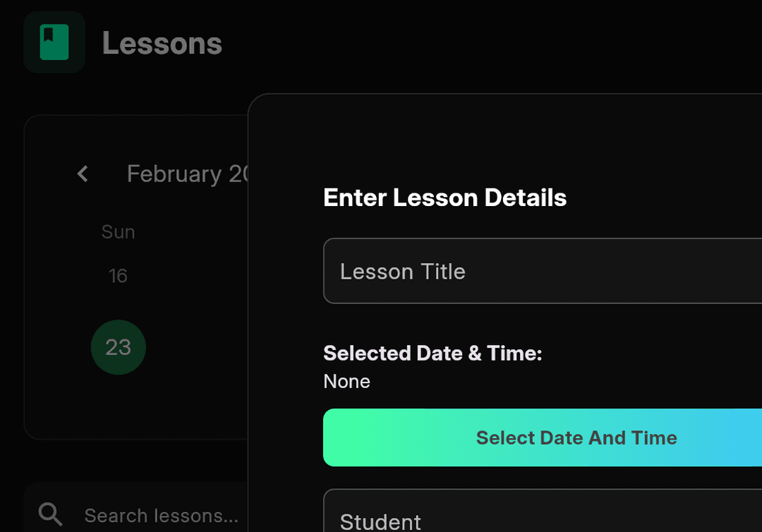Click the Lessons page title

[162, 44]
